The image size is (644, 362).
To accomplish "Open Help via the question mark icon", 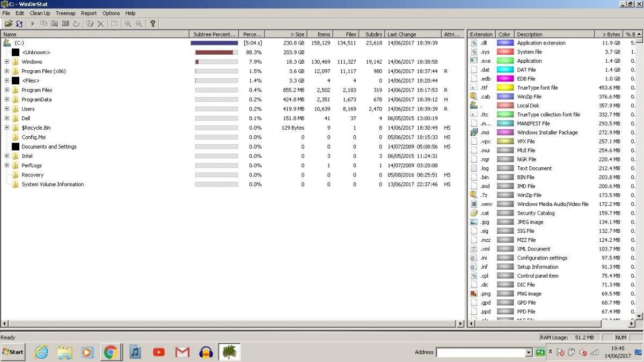I will tap(152, 24).
